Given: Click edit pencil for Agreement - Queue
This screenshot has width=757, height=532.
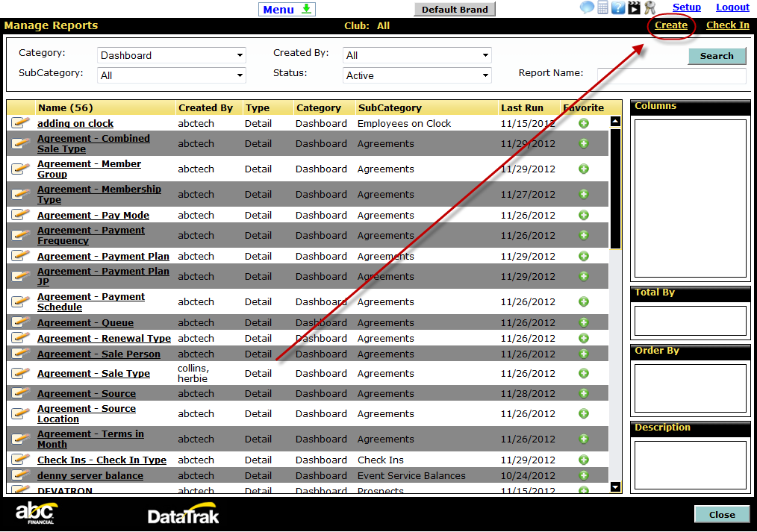Looking at the screenshot, I should tap(21, 322).
